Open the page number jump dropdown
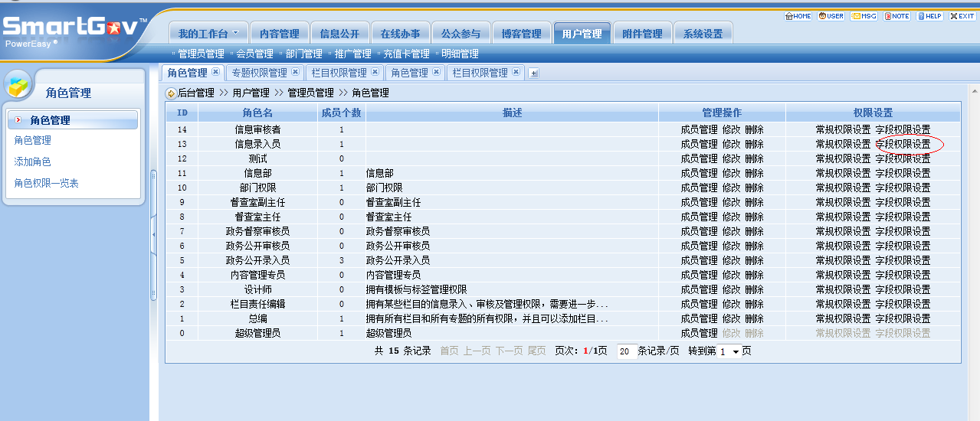 (736, 351)
